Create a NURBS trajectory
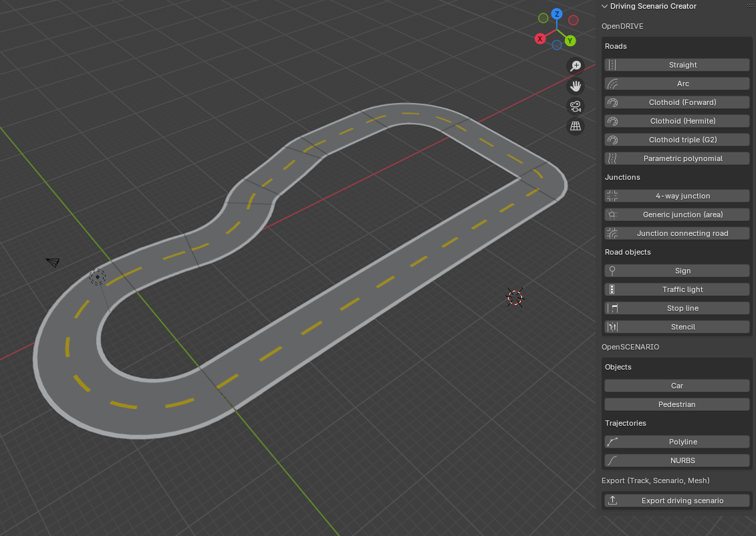The height and width of the screenshot is (536, 756). (x=677, y=460)
